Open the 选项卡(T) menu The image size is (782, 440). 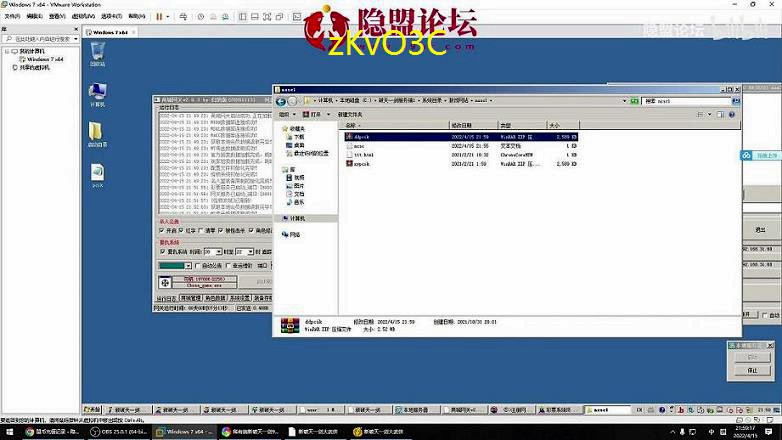tap(111, 16)
